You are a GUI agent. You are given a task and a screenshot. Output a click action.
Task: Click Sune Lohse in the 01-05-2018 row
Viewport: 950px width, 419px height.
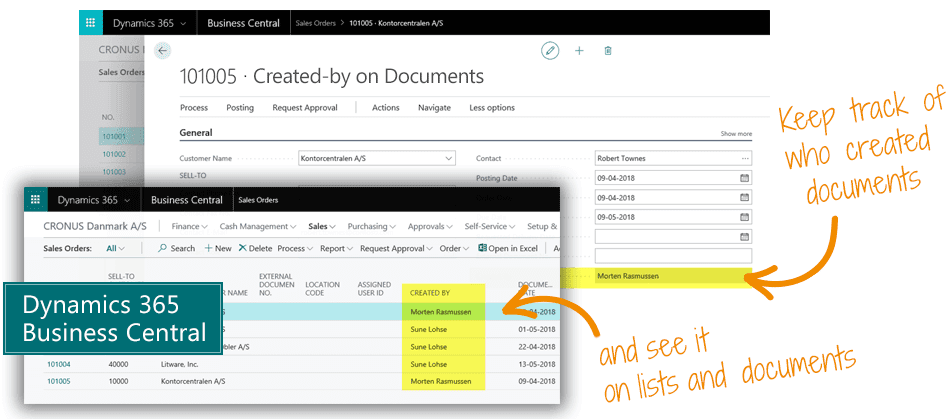[x=428, y=330]
